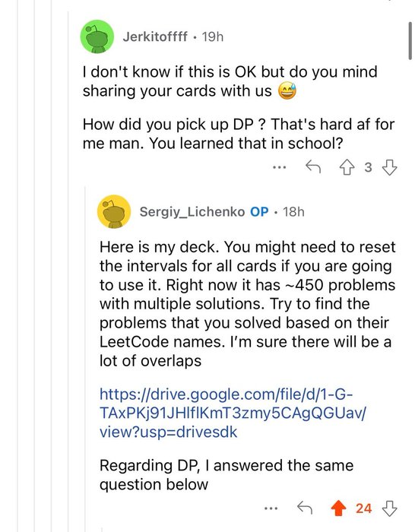
Task: Click the 19h timestamp on Jerkitoffff's comment
Action: [x=213, y=36]
